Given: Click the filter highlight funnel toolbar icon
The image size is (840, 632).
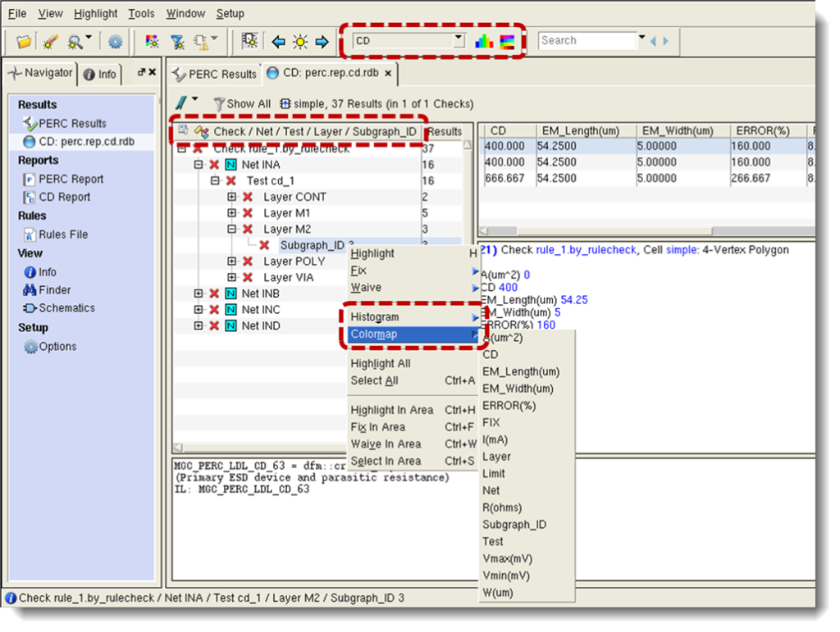Looking at the screenshot, I should click(177, 41).
